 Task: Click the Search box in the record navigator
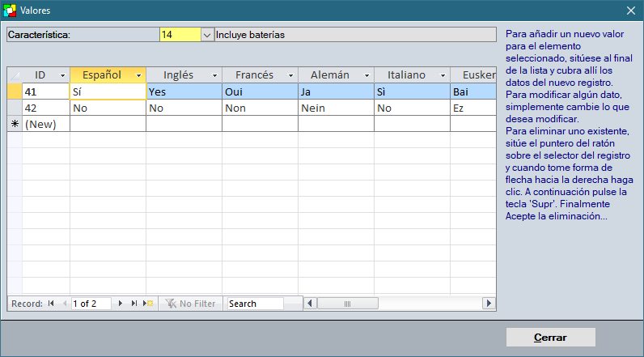pos(254,304)
